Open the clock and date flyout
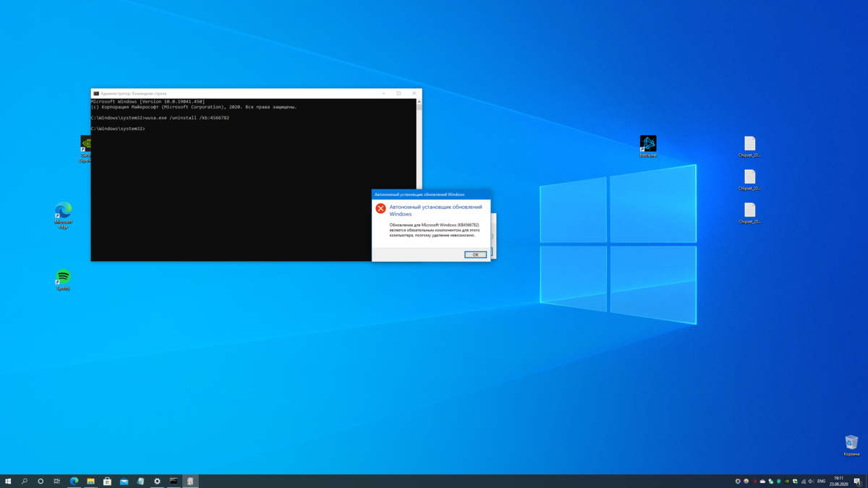The image size is (868, 488). [x=838, y=481]
